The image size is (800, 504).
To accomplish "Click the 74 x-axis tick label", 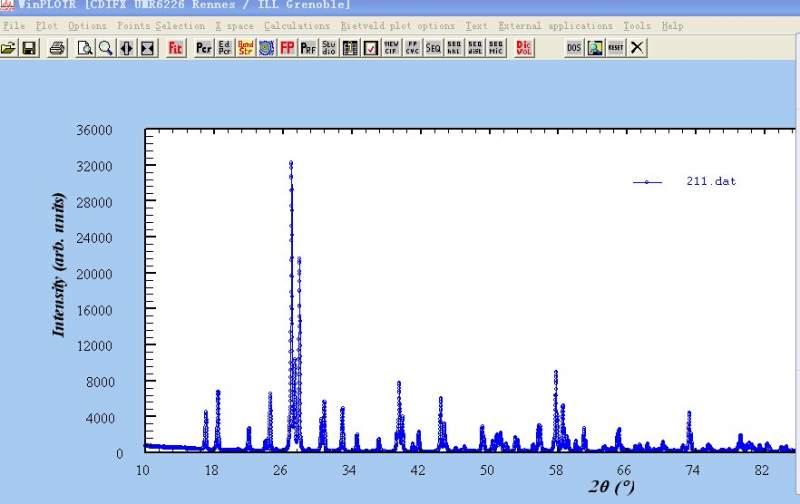I will [692, 470].
